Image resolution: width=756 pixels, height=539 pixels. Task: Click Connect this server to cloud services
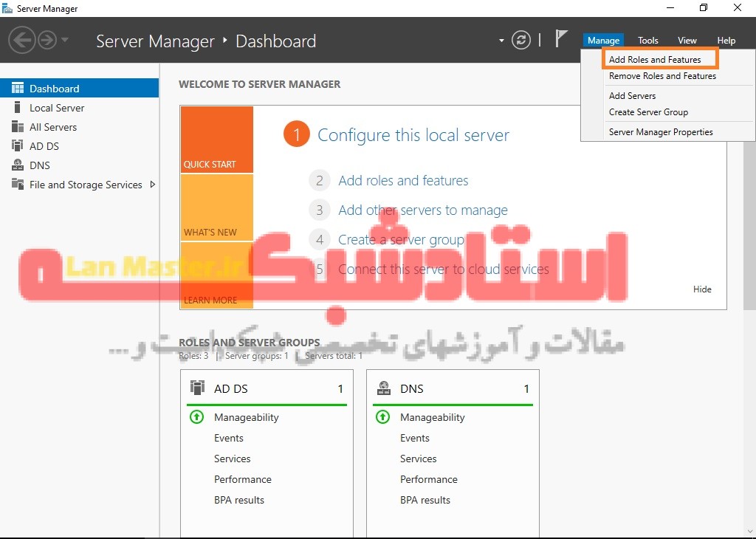click(x=443, y=269)
